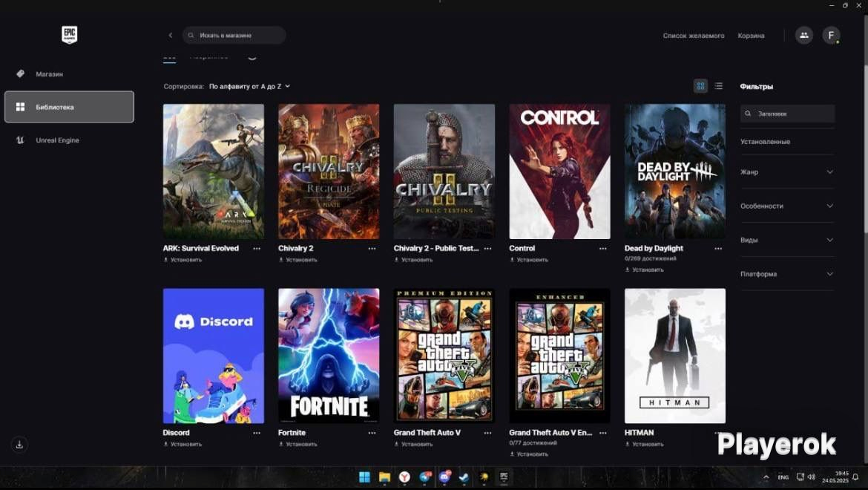Open the HITMAN cover
The width and height of the screenshot is (868, 490).
[x=675, y=356]
